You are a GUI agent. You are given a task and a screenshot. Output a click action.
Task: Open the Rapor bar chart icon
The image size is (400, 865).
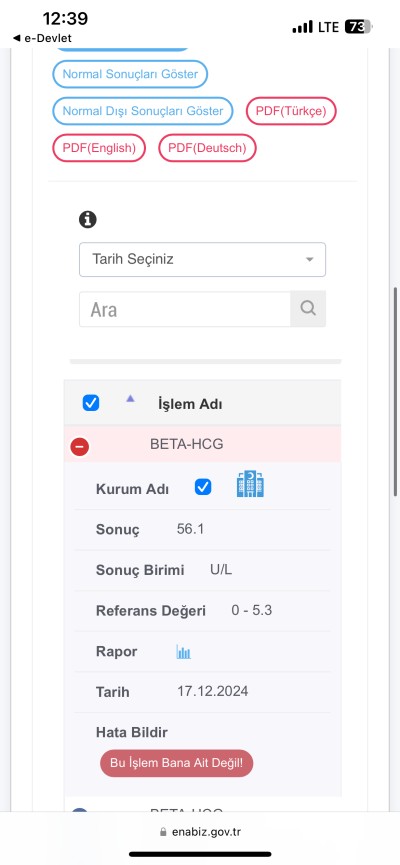[x=184, y=652]
